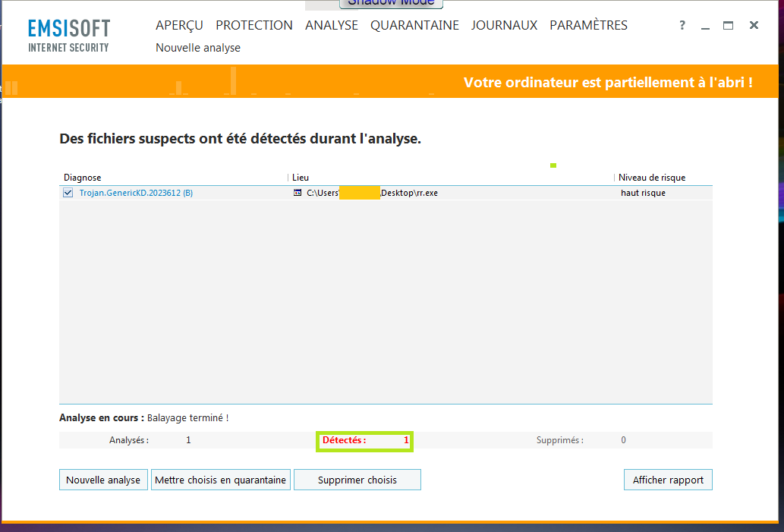Screen dimensions: 784x532
Task: Click the Emsisoft Internet Security logo
Action: coord(69,36)
